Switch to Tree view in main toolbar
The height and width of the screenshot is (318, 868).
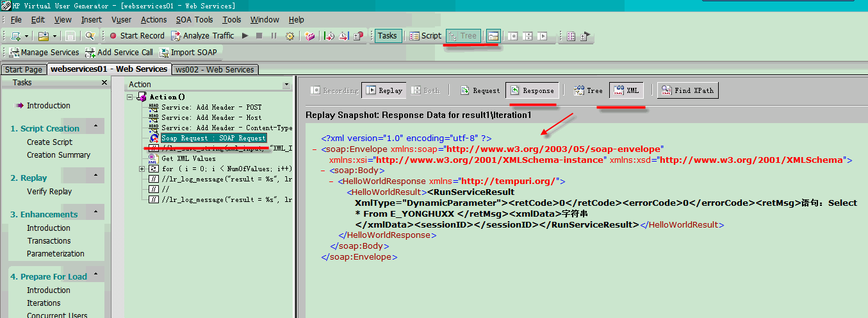463,36
